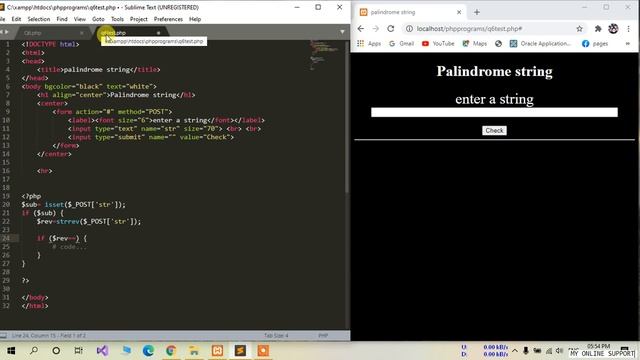Select the 'palindrome string' Chrome tab
This screenshot has height=360, width=640.
(410, 12)
